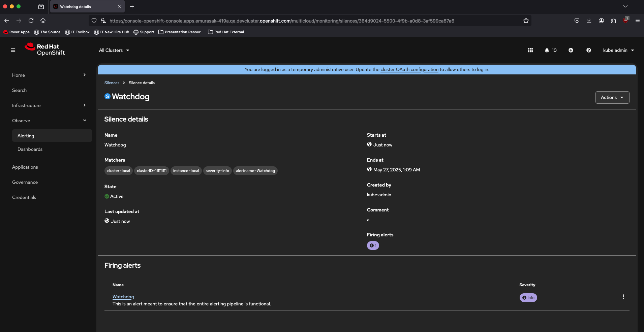Click the alertname=Watchdog matcher chip
This screenshot has height=332, width=644.
click(x=255, y=171)
